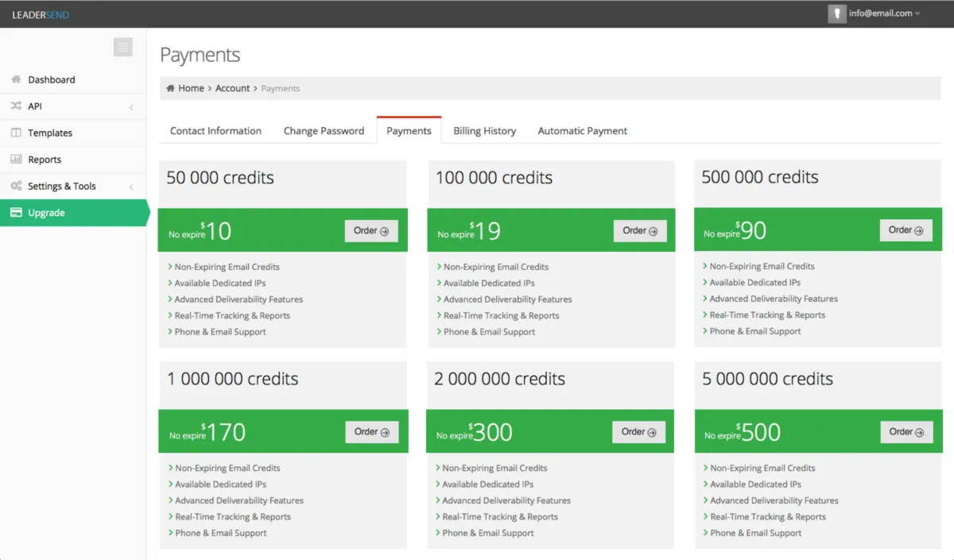Select the Contact Information tab
954x560 pixels.
(215, 131)
